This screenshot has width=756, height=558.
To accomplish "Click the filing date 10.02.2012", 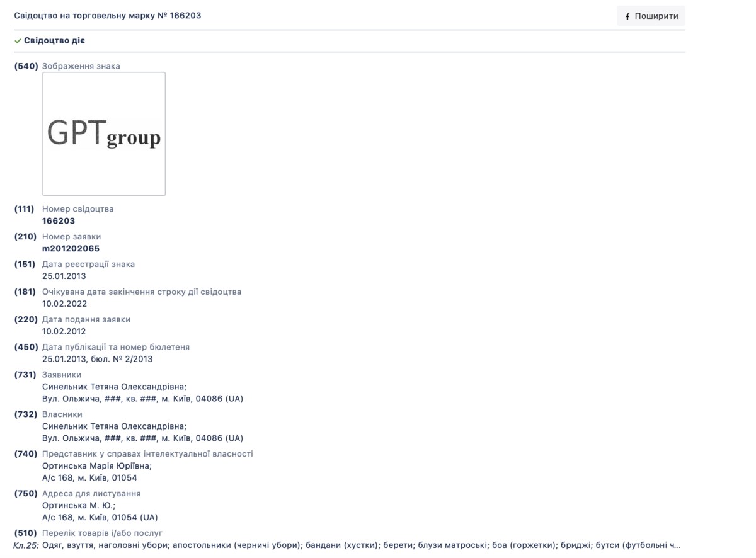I will pos(64,331).
